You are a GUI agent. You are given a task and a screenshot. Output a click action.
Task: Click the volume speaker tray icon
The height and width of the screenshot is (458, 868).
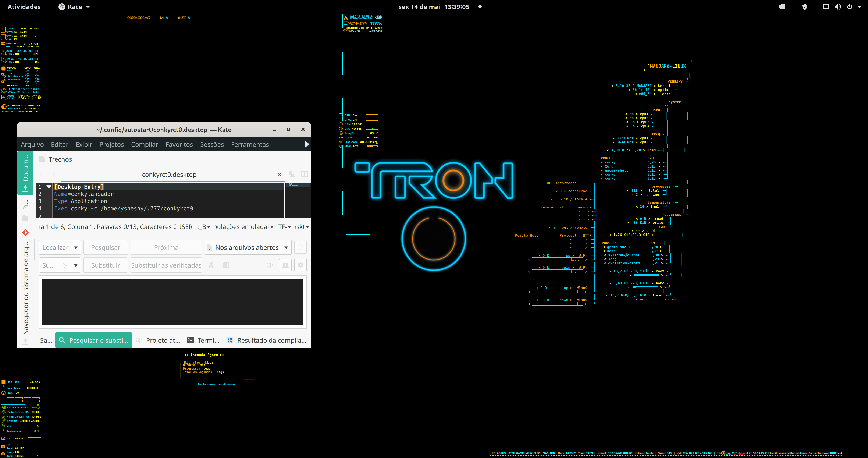tap(838, 7)
